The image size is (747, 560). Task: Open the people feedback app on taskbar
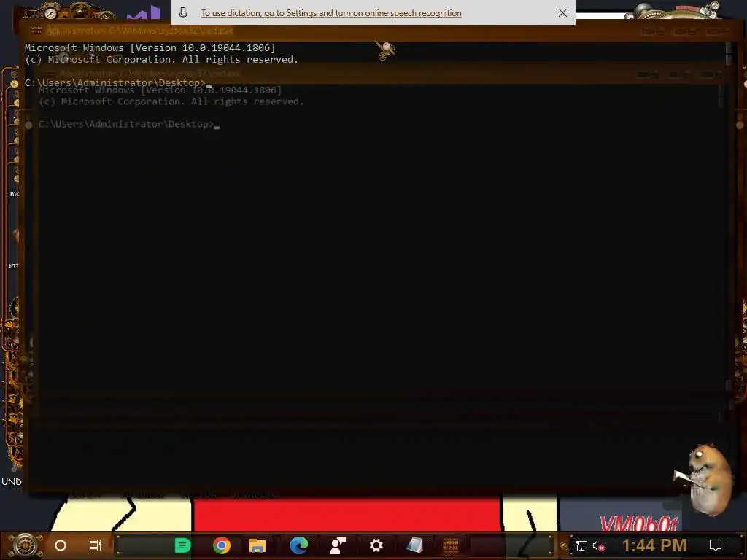point(338,545)
